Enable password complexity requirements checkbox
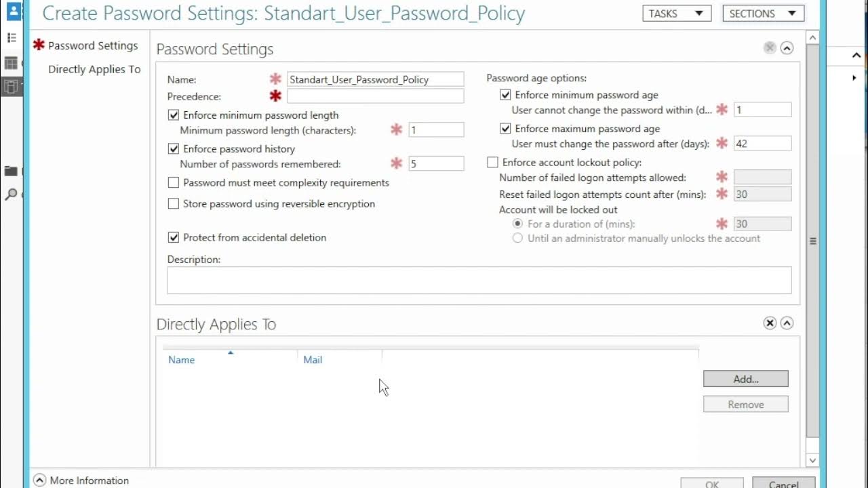 [174, 183]
